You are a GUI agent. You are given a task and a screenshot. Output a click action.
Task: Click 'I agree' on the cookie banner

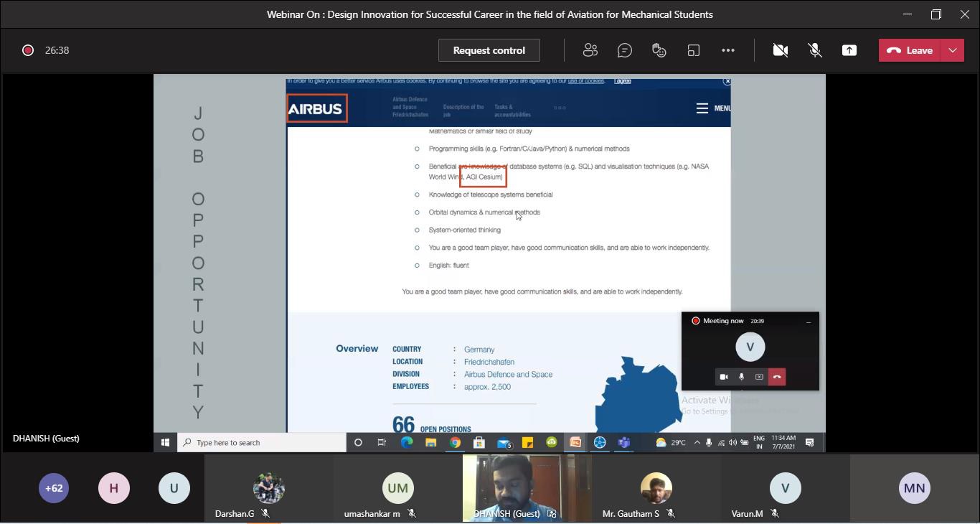(x=623, y=81)
